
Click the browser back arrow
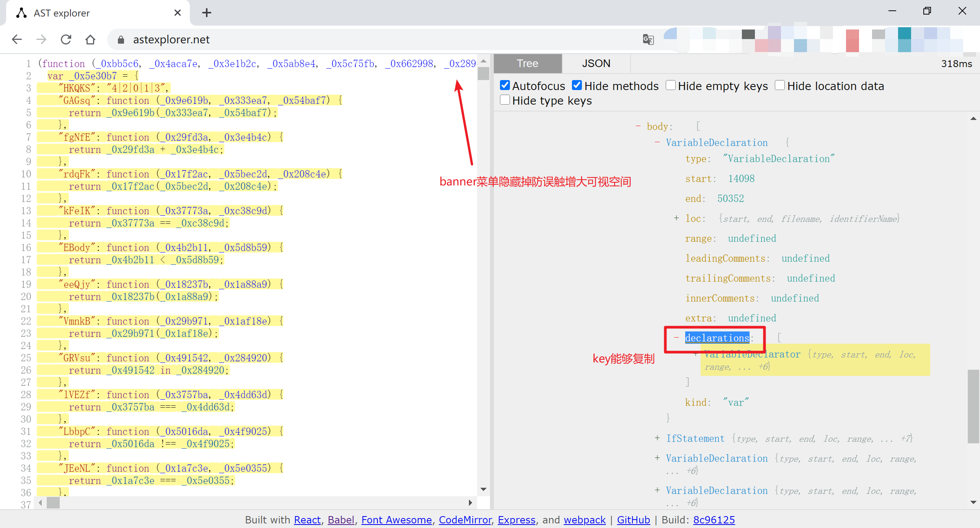17,39
